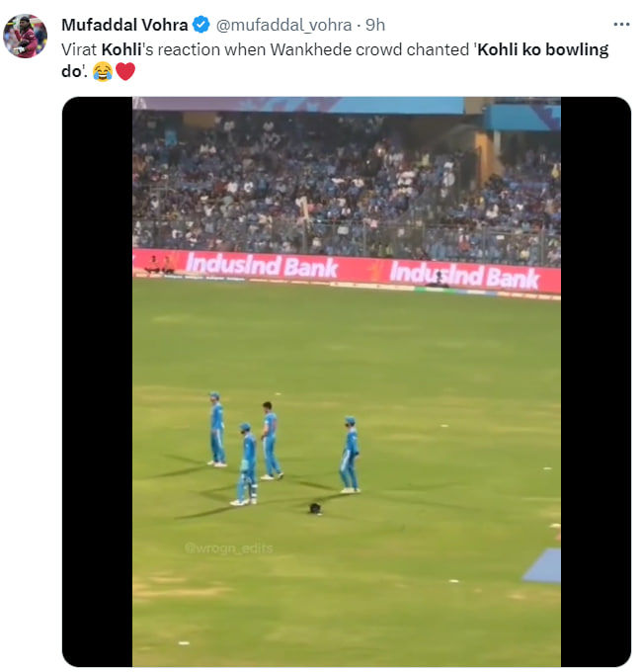This screenshot has height=672, width=642.
Task: Click the black cap lying on the grass
Action: [315, 508]
